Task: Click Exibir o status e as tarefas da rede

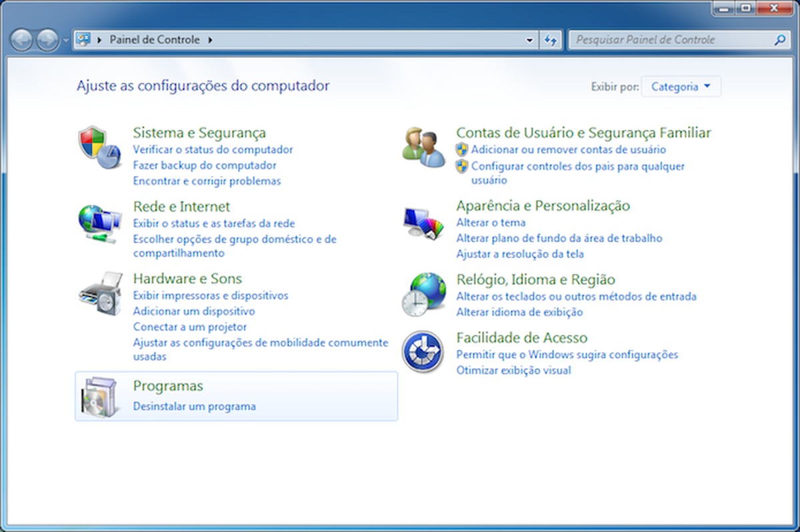Action: tap(214, 223)
